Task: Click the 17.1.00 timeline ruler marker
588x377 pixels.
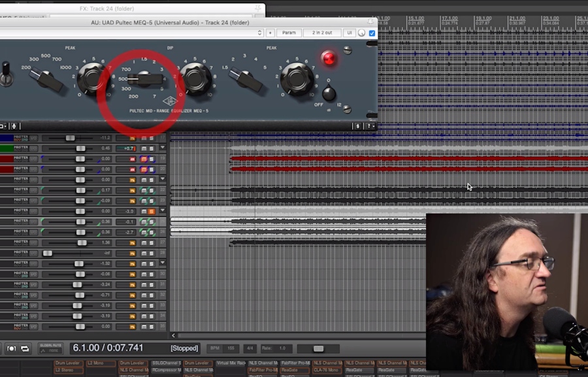Action: point(449,18)
